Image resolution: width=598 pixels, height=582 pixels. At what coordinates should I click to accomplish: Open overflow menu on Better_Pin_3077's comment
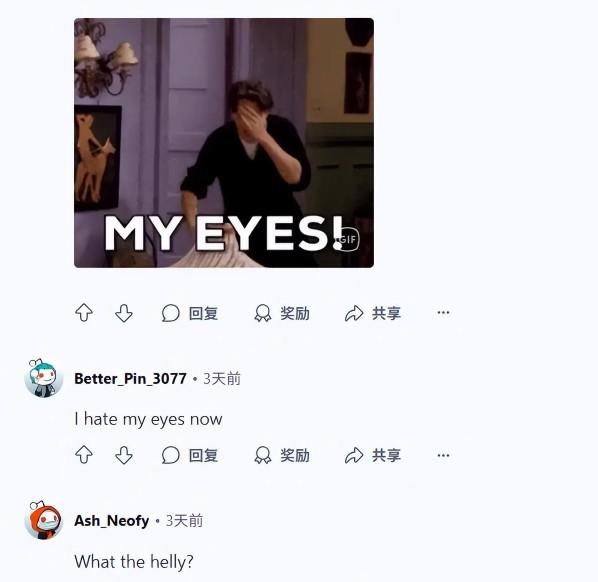click(443, 455)
